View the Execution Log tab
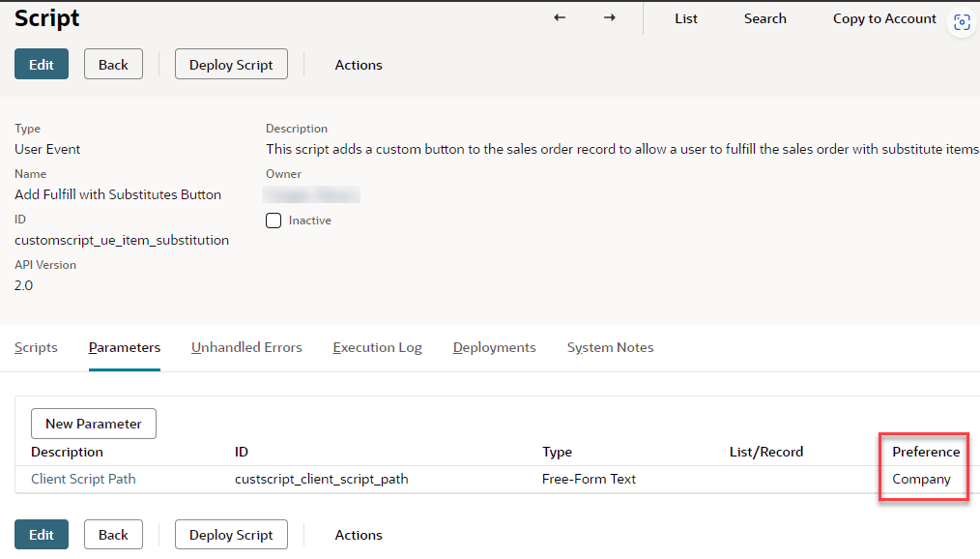Screen dimensions: 980x559 tap(377, 347)
